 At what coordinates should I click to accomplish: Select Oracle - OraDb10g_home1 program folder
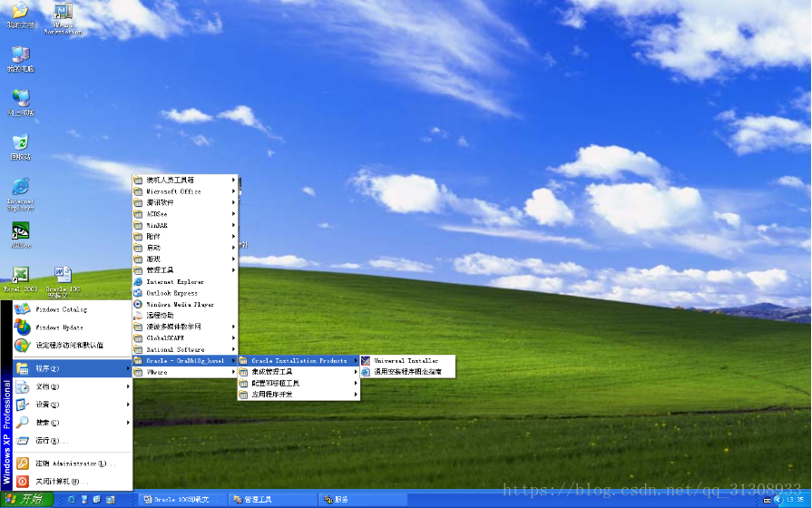(x=185, y=360)
